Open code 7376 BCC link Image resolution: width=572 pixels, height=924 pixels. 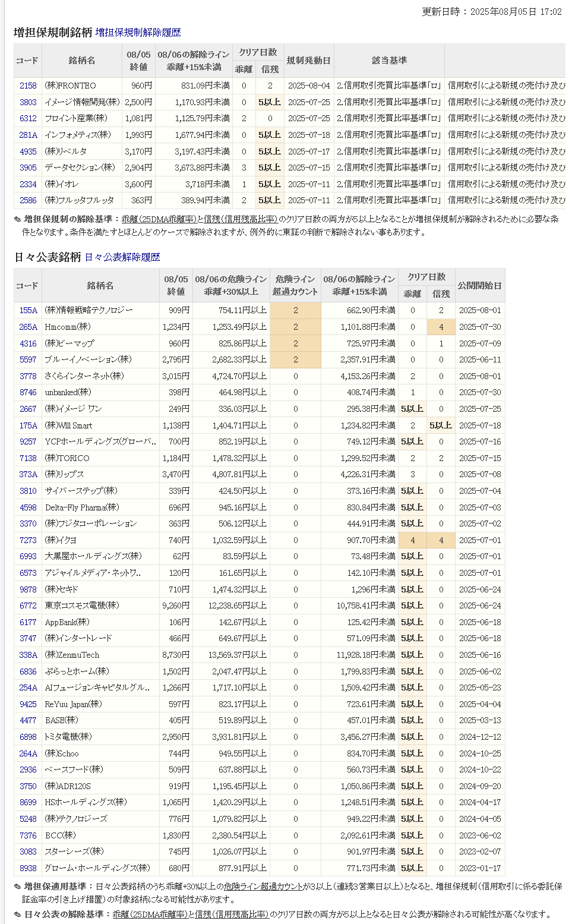pos(28,835)
